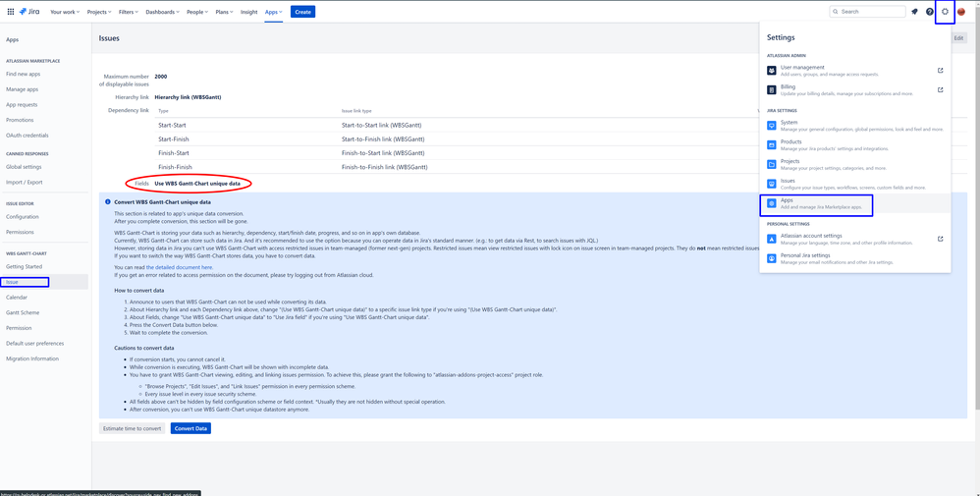This screenshot has width=980, height=496.
Task: Click the Convert Data button
Action: pyautogui.click(x=191, y=428)
